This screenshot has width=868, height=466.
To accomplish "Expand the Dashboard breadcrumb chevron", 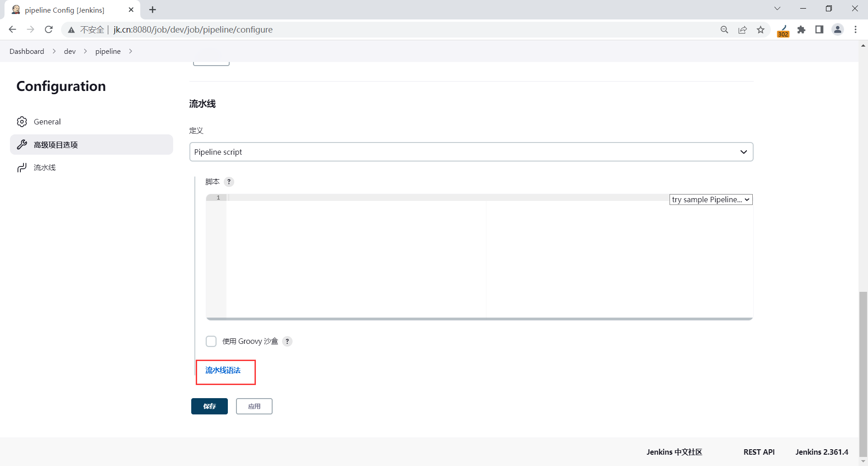I will pos(54,51).
